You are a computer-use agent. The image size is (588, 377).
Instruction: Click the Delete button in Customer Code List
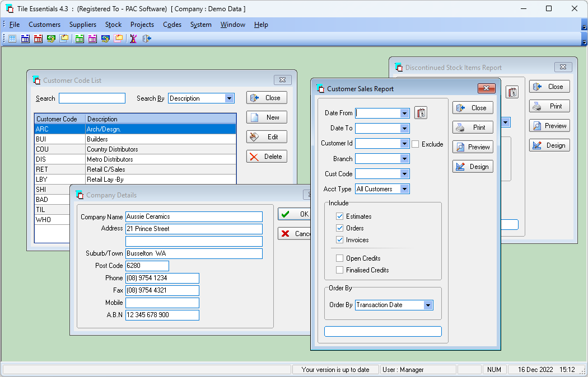(x=267, y=157)
